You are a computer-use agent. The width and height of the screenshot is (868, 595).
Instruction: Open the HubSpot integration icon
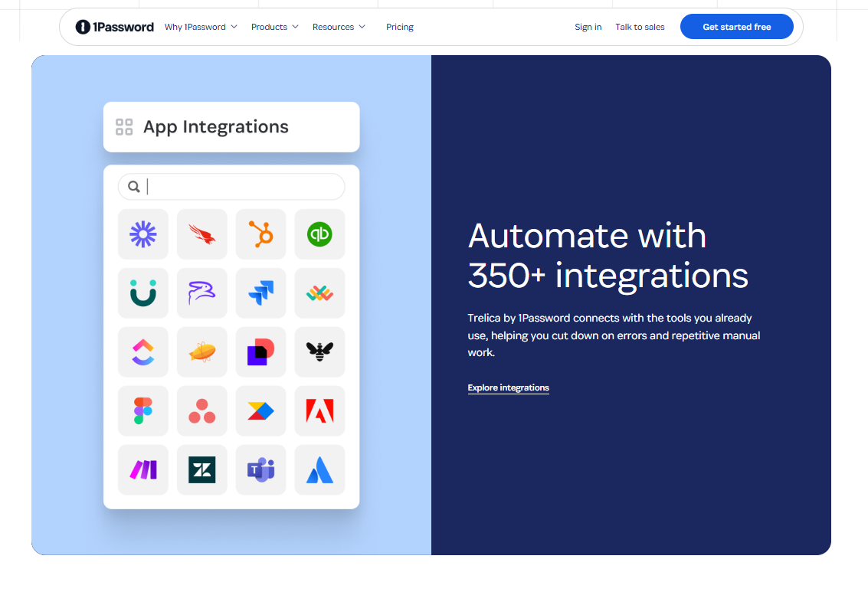point(260,234)
